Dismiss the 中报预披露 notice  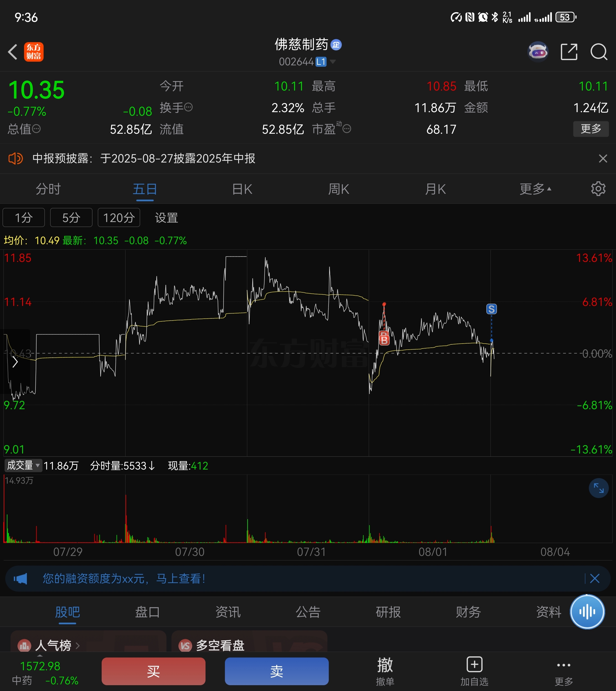pyautogui.click(x=603, y=158)
